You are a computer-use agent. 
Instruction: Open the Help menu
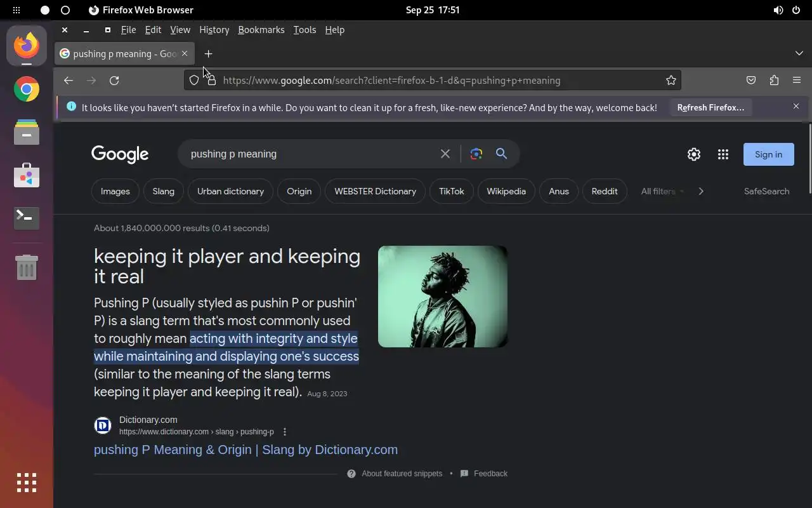point(334,30)
